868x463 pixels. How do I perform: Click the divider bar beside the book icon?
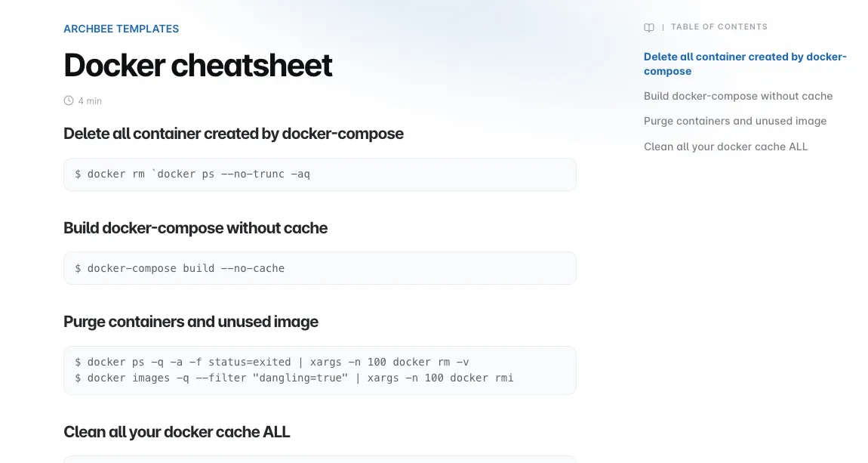click(663, 27)
